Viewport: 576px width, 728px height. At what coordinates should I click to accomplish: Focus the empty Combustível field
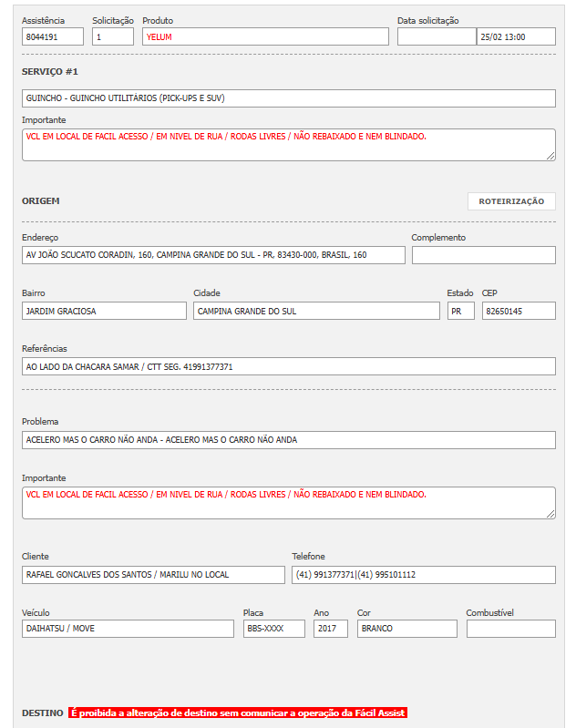coord(510,629)
